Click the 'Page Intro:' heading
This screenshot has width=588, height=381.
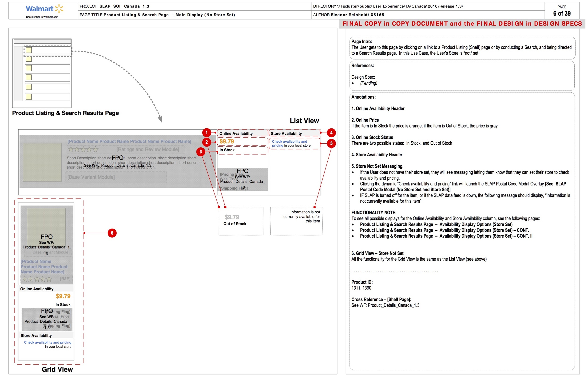click(x=362, y=42)
